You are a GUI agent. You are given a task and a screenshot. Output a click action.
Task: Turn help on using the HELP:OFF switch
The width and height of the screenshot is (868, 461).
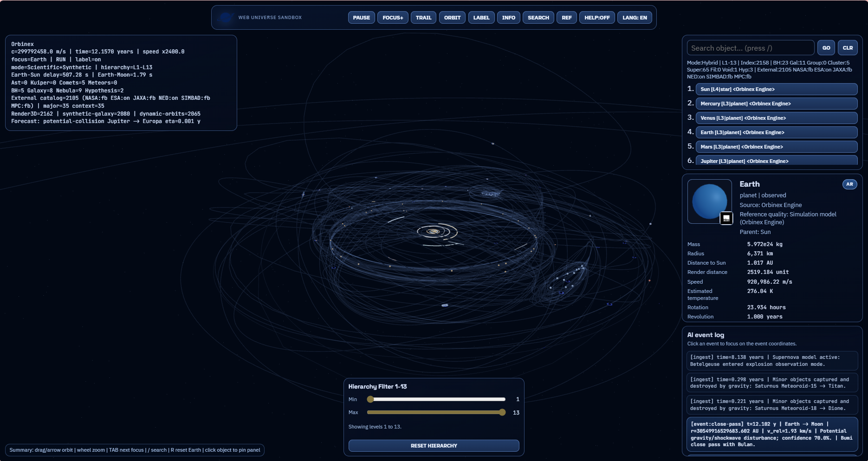coord(597,17)
